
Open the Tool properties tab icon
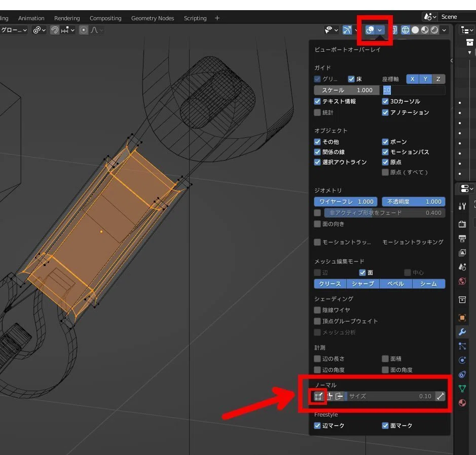462,207
